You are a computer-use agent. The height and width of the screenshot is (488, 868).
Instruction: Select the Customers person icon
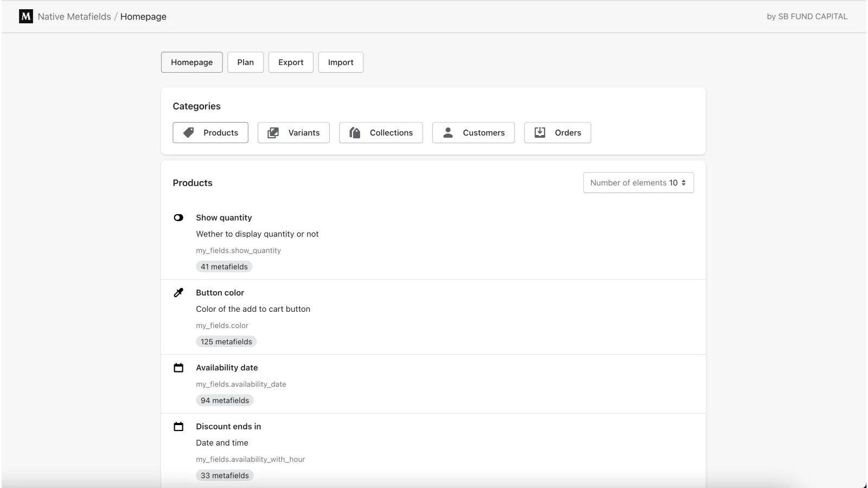pyautogui.click(x=448, y=132)
